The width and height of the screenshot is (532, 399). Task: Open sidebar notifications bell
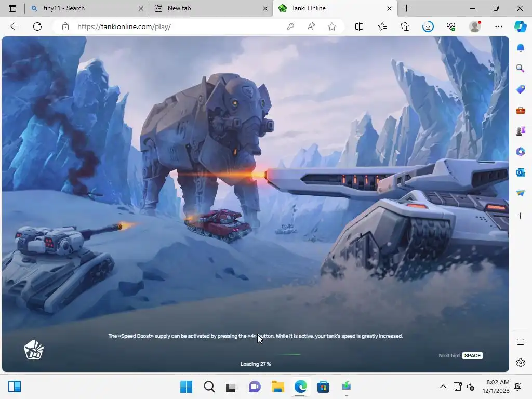pyautogui.click(x=521, y=48)
